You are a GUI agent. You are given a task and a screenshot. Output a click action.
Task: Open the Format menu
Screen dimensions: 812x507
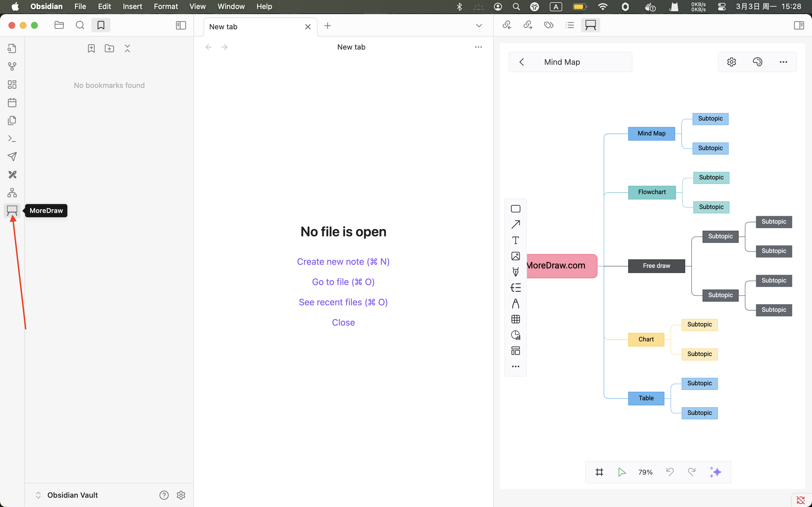coord(166,6)
